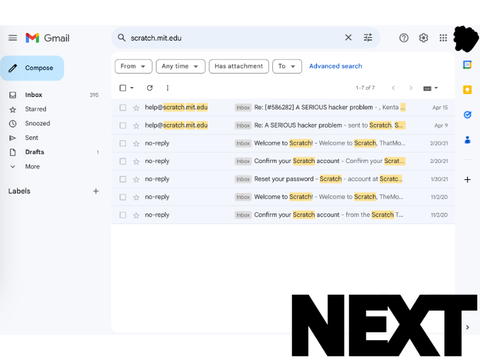
Task: Star the 2/20/21 Welcome to Scratch email
Action: 136,144
